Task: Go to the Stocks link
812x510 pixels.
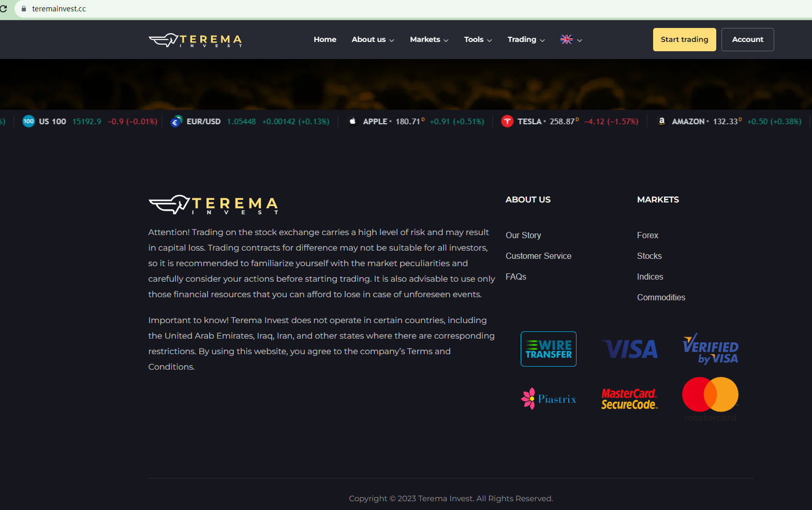Action: (649, 256)
